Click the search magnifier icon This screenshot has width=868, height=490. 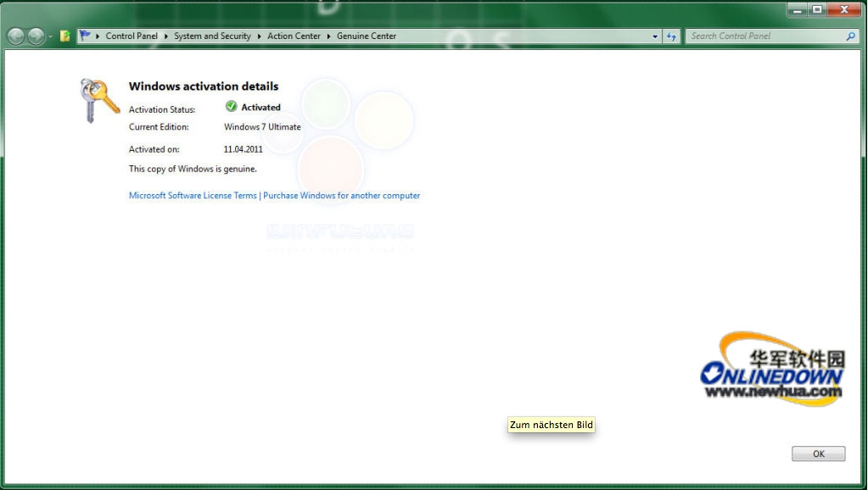851,36
